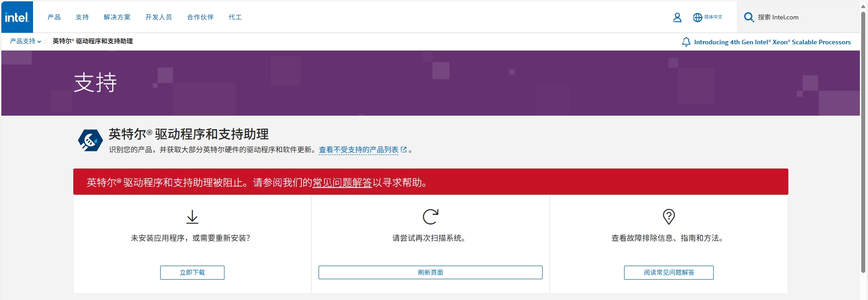Click the page vertical scrollbar thumb
The image size is (868, 300).
pos(863,142)
